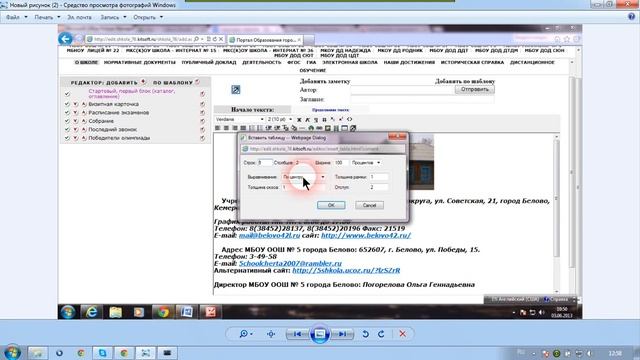Click the Ширина width input field
640x360 pixels.
tap(341, 162)
